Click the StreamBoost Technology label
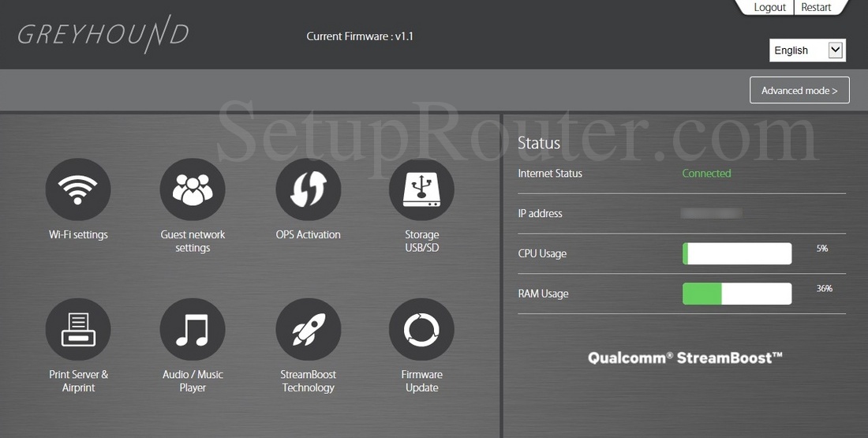 [x=309, y=381]
